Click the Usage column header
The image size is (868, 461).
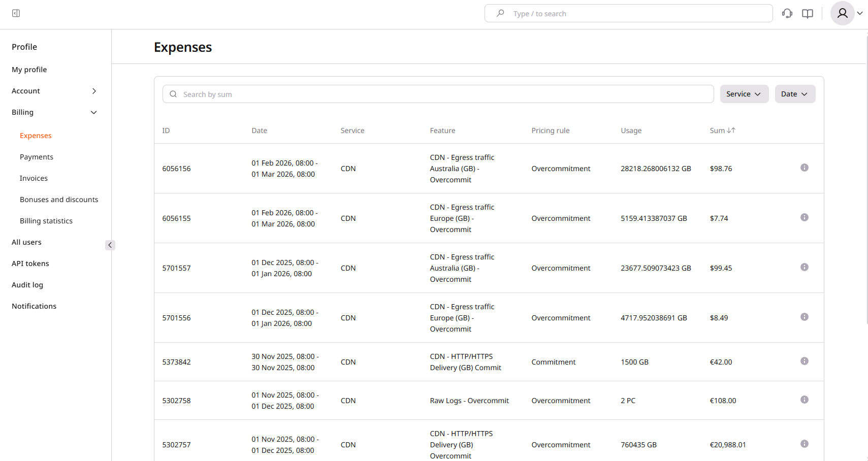(x=631, y=130)
